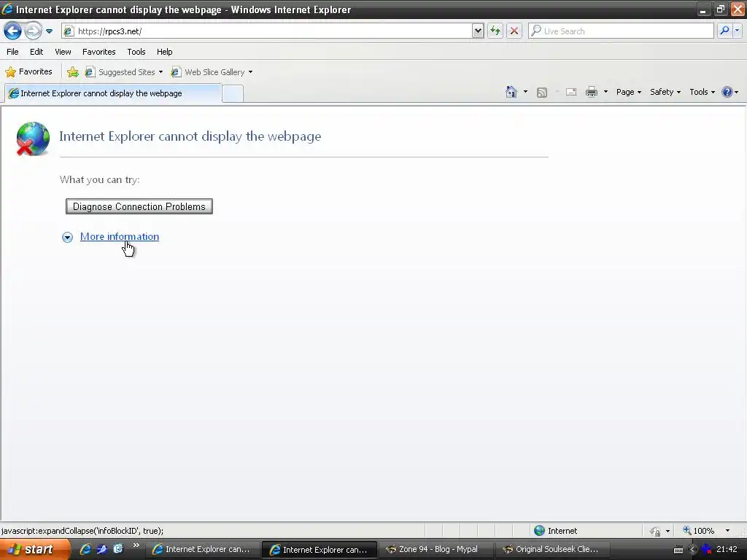Click the keyboard icon in system tray

(x=678, y=550)
